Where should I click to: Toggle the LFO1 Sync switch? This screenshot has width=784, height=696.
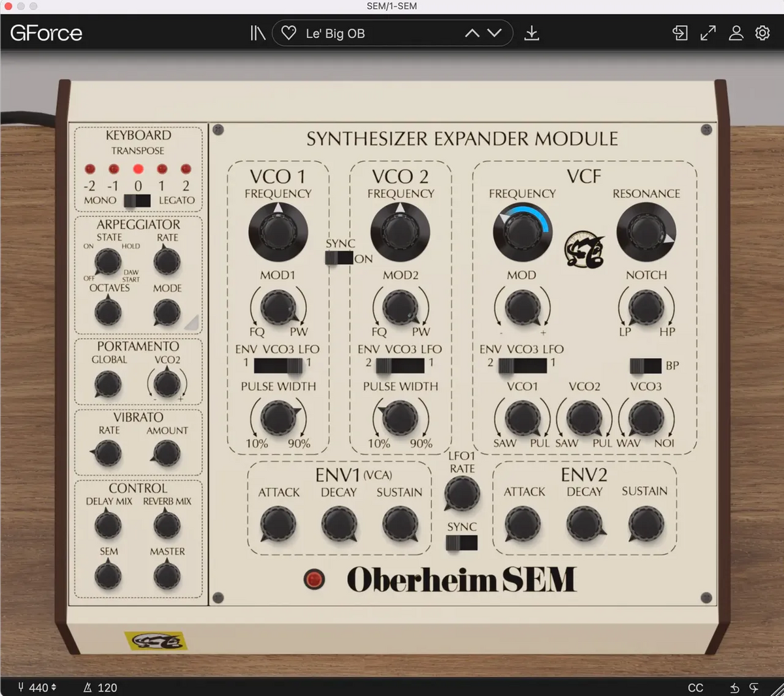click(x=462, y=543)
